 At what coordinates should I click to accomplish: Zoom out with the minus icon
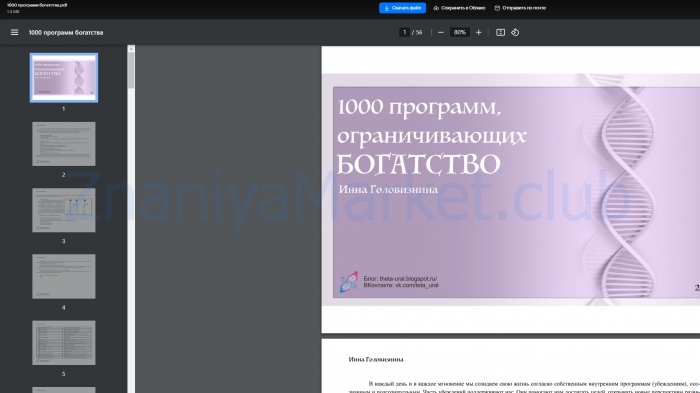[441, 32]
